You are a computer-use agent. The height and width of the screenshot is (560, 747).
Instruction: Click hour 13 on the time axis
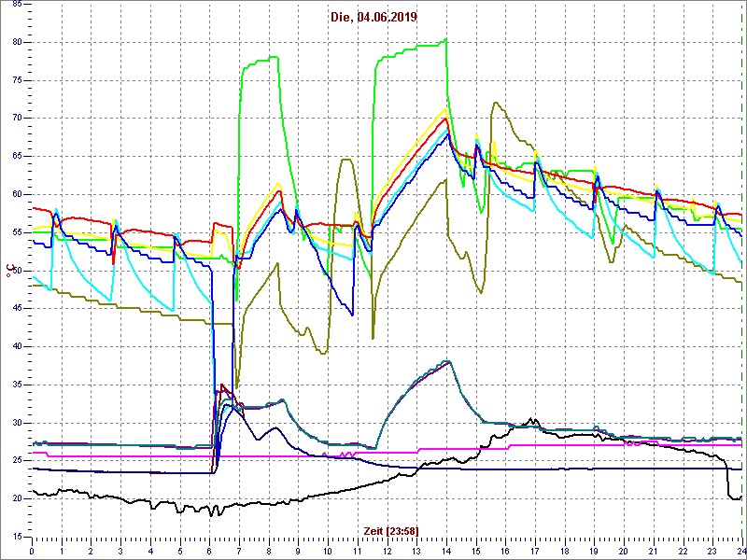416,551
